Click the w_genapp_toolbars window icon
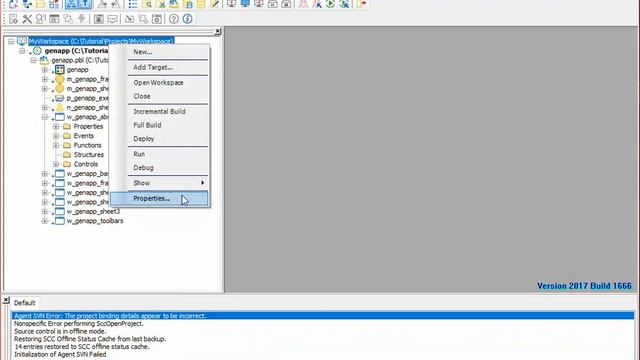 click(x=60, y=221)
